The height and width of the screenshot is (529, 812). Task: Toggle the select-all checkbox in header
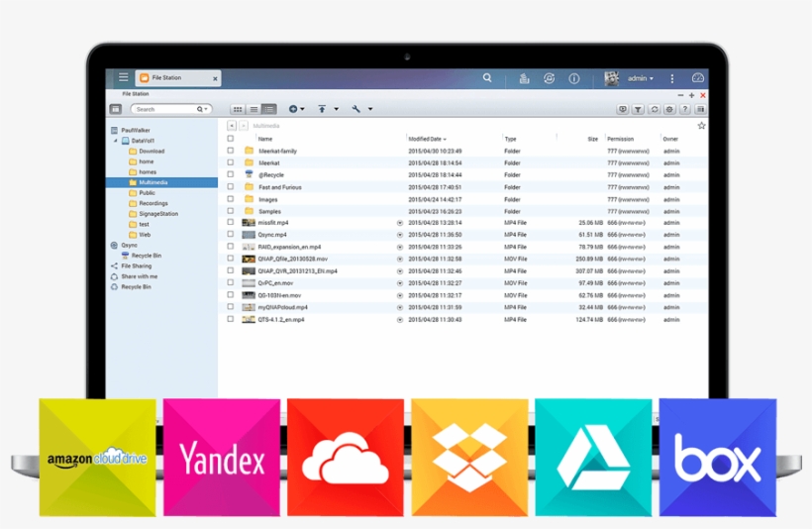click(x=231, y=139)
